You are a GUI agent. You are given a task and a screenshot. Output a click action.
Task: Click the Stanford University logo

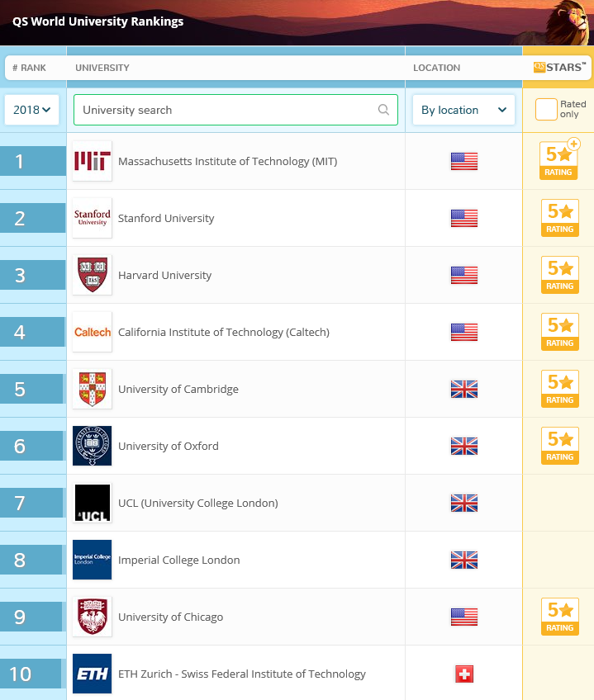(92, 218)
